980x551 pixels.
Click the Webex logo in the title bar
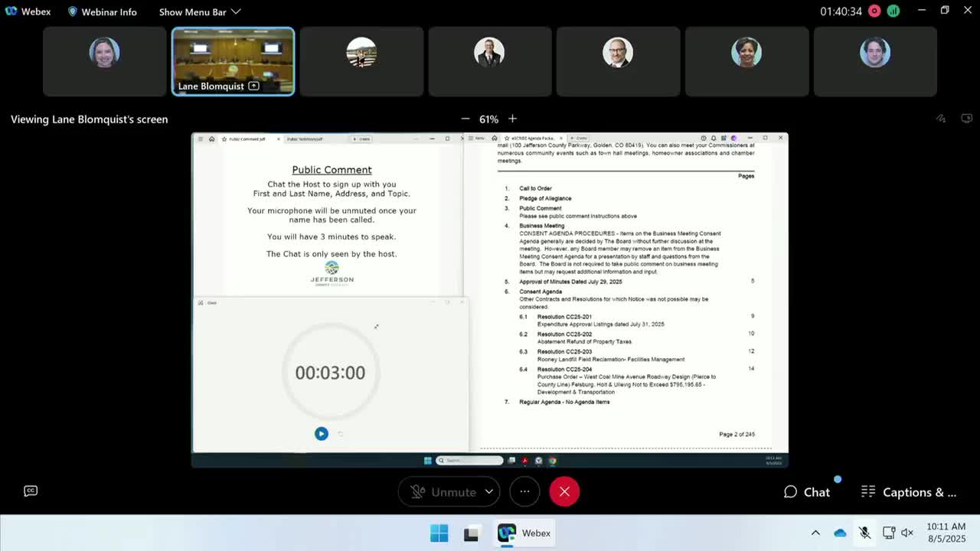point(11,11)
